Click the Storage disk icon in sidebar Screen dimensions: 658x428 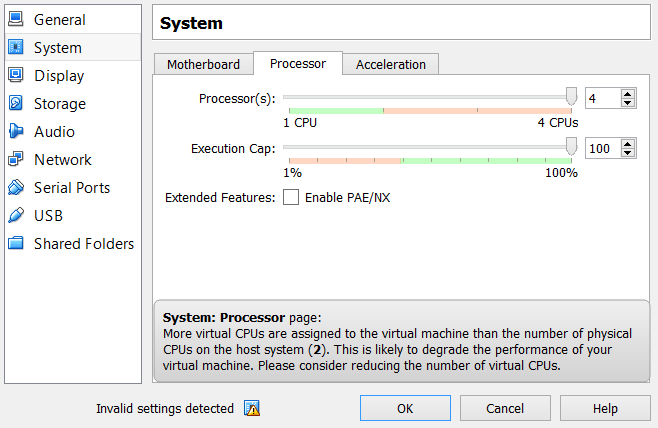pos(16,104)
